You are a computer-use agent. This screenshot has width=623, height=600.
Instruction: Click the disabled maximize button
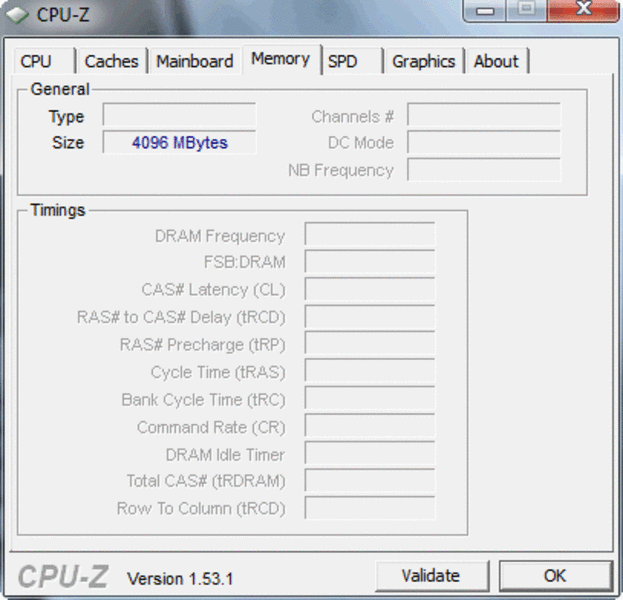(x=527, y=10)
